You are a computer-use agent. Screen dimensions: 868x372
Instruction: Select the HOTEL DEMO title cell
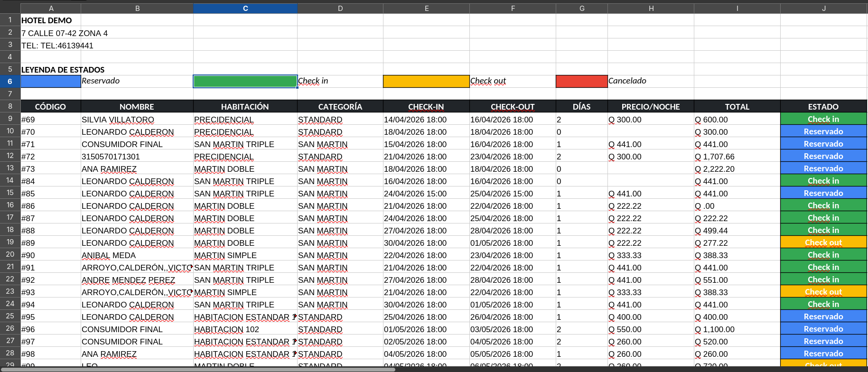tap(51, 20)
